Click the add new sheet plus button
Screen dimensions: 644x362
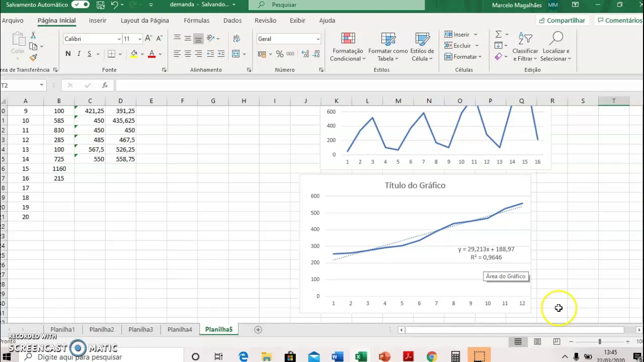[x=258, y=330]
